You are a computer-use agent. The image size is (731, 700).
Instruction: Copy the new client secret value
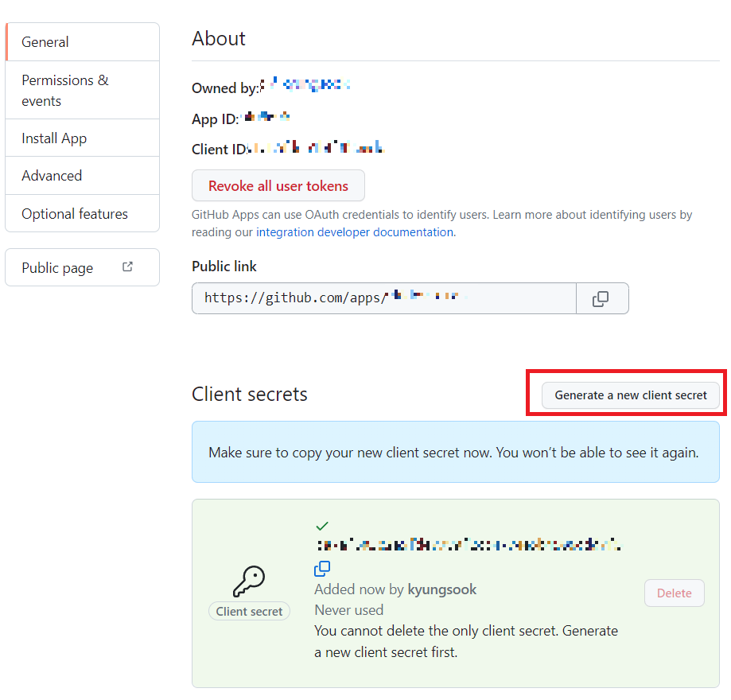pyautogui.click(x=322, y=569)
